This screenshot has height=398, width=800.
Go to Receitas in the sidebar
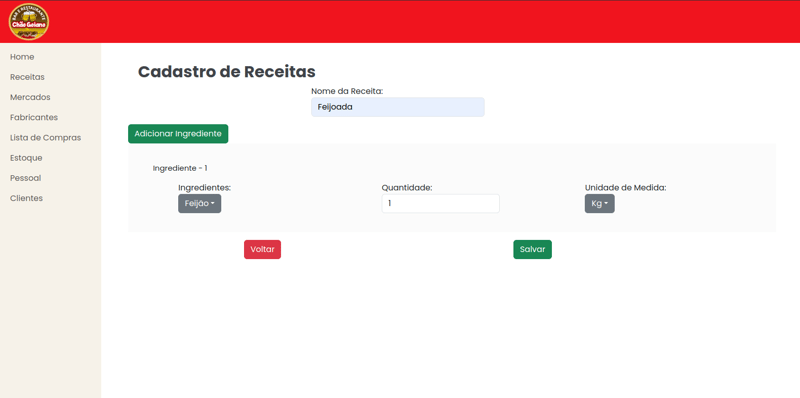pos(27,77)
